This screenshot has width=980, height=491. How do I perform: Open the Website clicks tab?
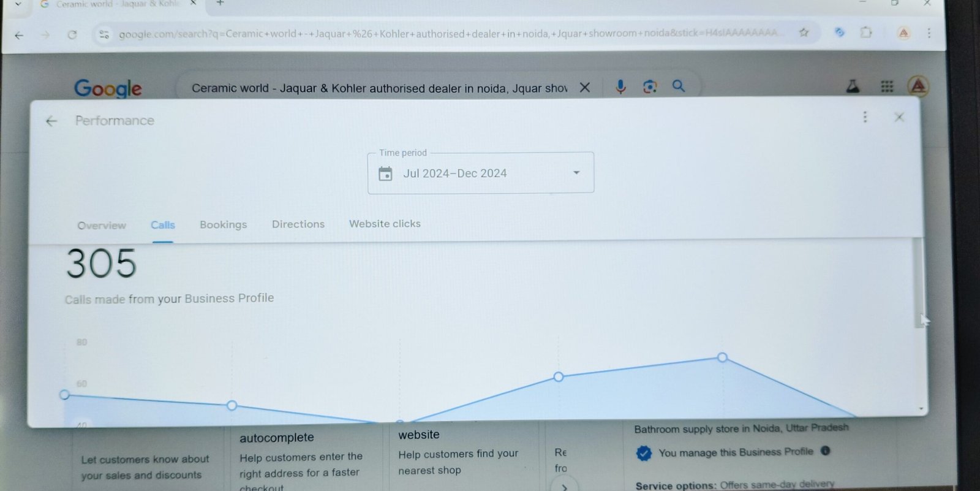click(385, 224)
